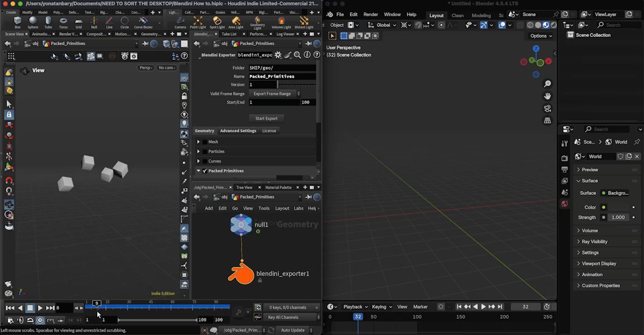Image resolution: width=644 pixels, height=335 pixels.
Task: Open Blender timeline Keying menu
Action: (x=382, y=307)
